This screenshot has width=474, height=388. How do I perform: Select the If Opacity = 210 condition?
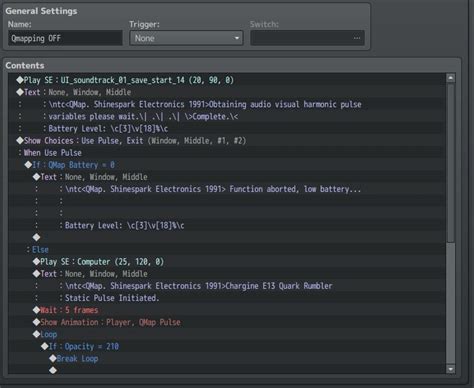click(x=227, y=347)
